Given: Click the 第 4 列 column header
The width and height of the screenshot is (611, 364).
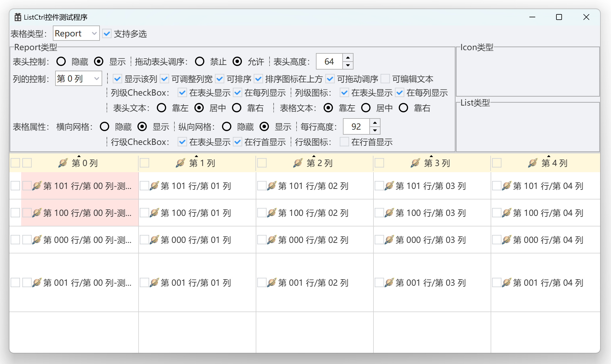Looking at the screenshot, I should (554, 163).
